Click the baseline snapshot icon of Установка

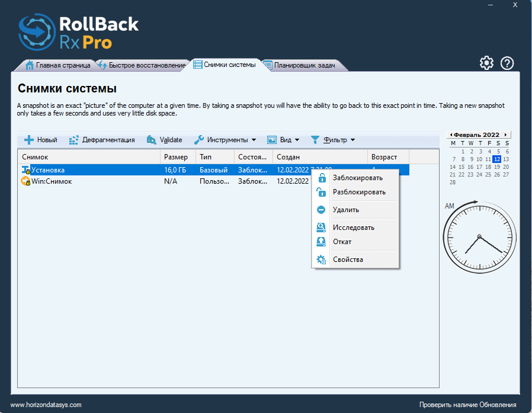point(26,170)
